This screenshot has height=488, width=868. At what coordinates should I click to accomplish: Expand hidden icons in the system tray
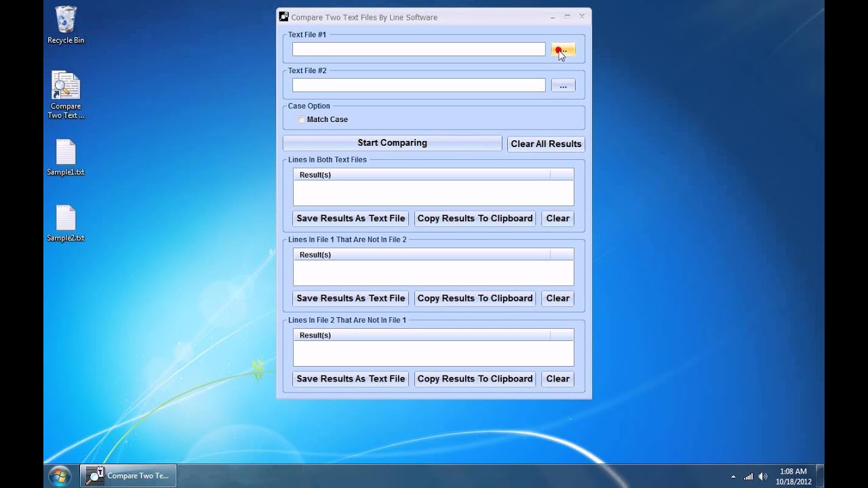point(734,475)
